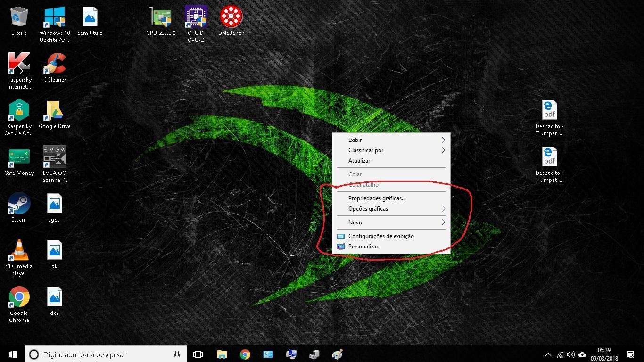
Task: Expand the Opções gráficas submenu
Action: point(391,209)
